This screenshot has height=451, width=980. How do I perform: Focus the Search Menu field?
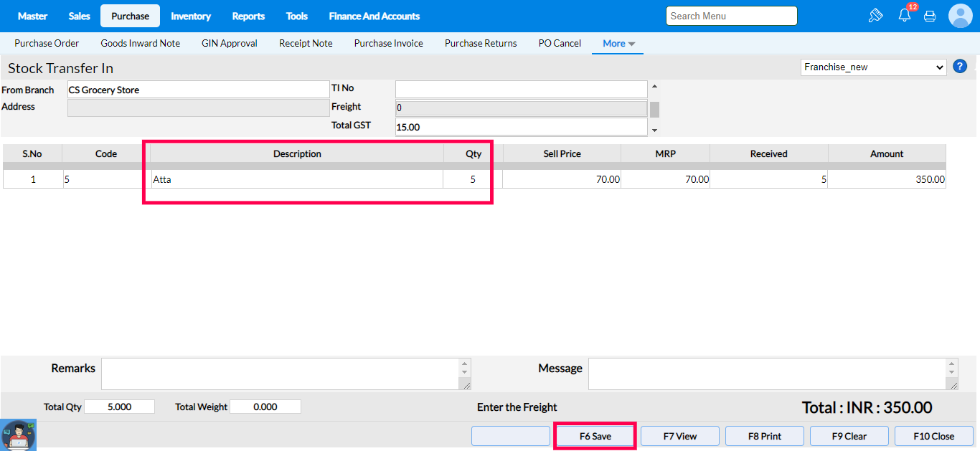point(732,16)
